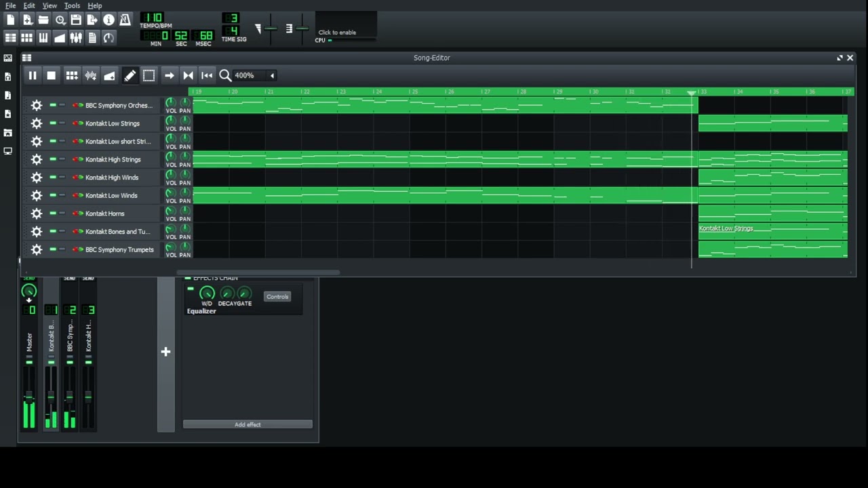
Task: Mute the Kontakt Low Strings track
Action: [x=53, y=123]
